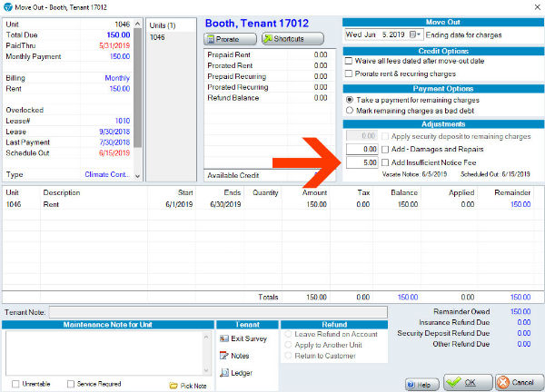Click the Totals Balance 150.00 value
The image size is (545, 392).
pos(408,298)
